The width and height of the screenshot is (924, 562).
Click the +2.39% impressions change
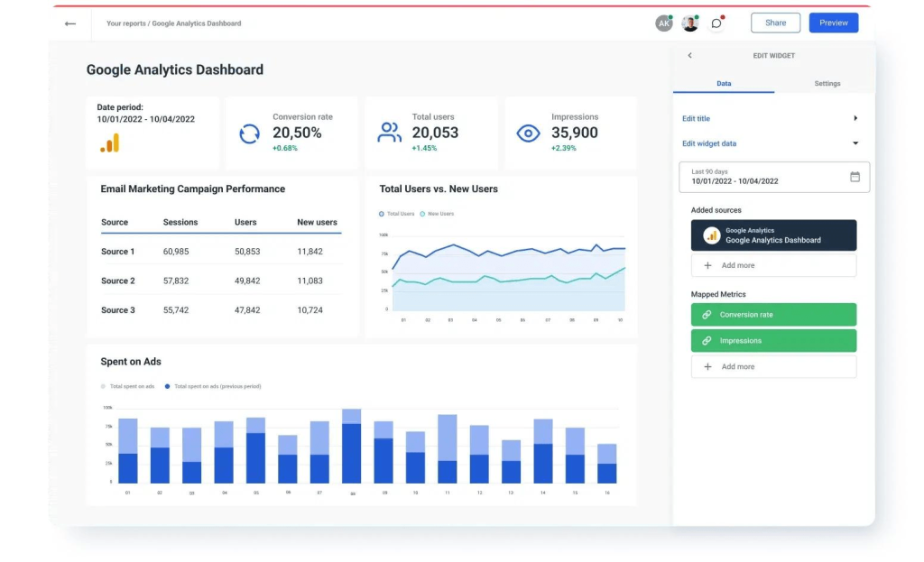(563, 148)
